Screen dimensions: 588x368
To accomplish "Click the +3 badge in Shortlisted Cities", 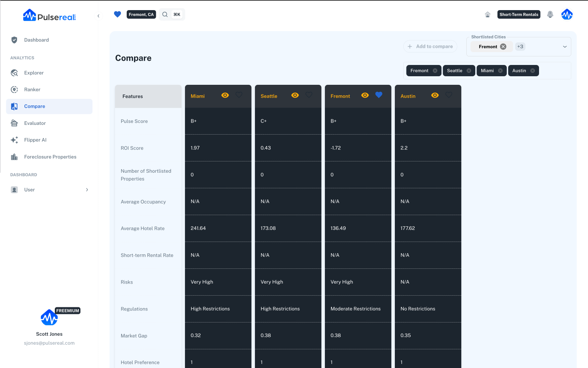I will (520, 47).
